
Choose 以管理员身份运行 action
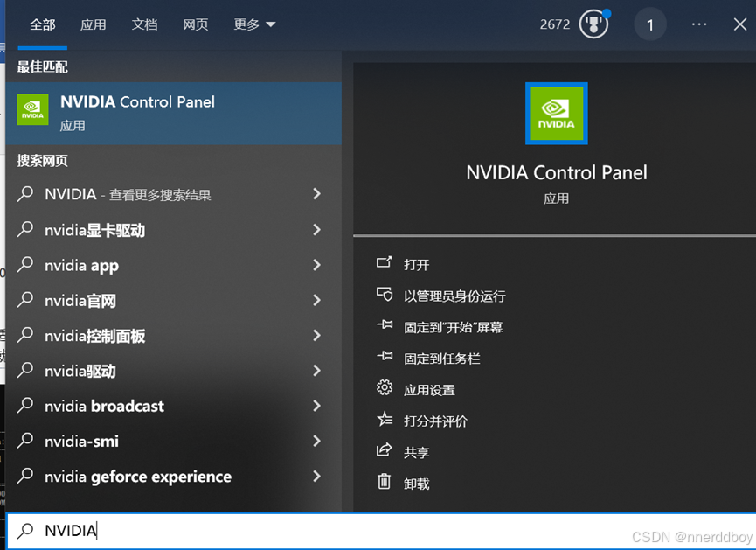(454, 296)
